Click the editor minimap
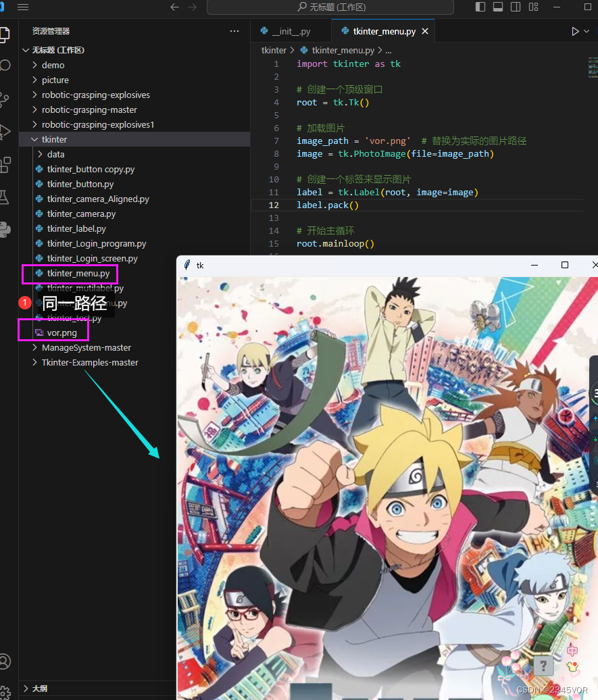 click(x=593, y=67)
